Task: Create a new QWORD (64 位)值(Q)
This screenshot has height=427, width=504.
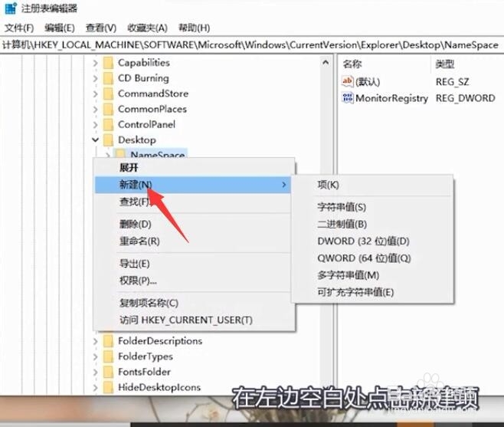Action: (x=372, y=258)
